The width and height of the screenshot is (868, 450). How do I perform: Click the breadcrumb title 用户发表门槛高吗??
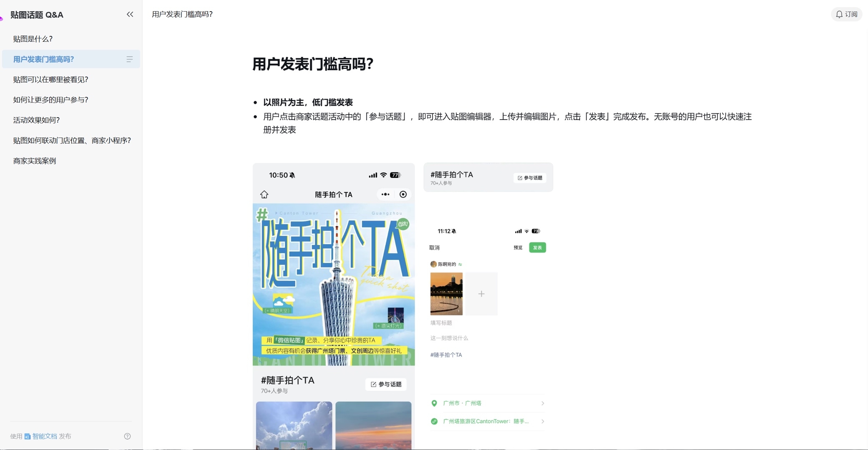click(x=182, y=14)
